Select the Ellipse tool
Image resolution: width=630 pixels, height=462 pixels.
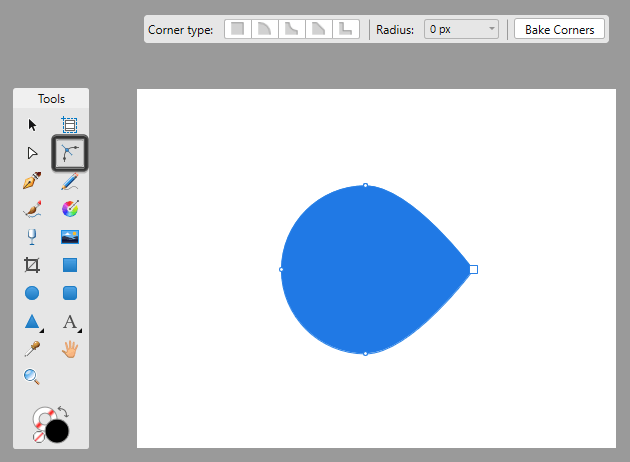(x=32, y=293)
